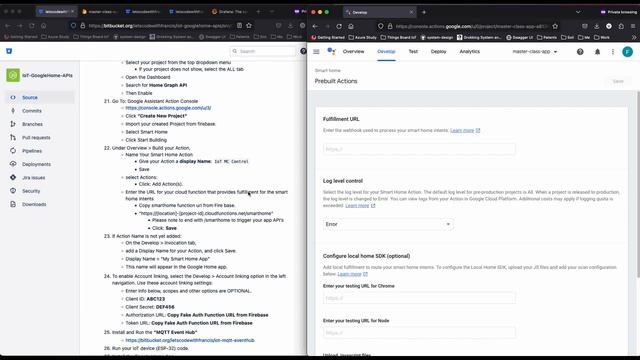
Task: Open Getting Started bookmark in right window
Action: point(328,37)
